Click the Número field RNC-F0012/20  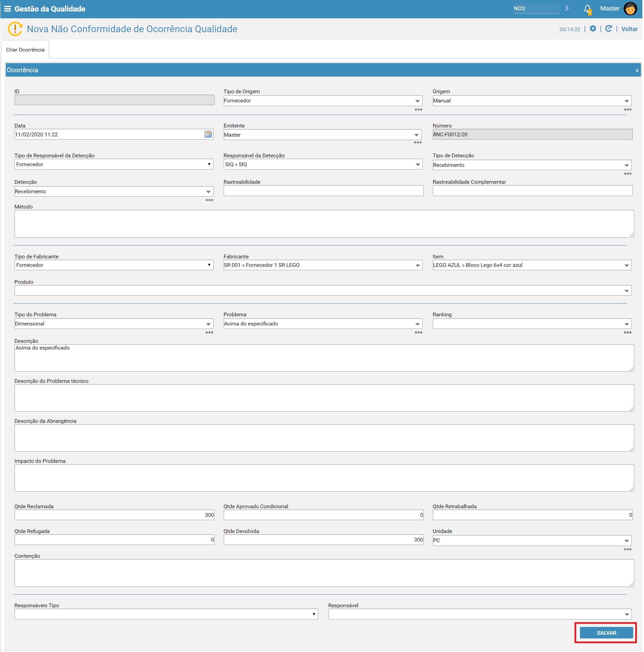pyautogui.click(x=532, y=134)
